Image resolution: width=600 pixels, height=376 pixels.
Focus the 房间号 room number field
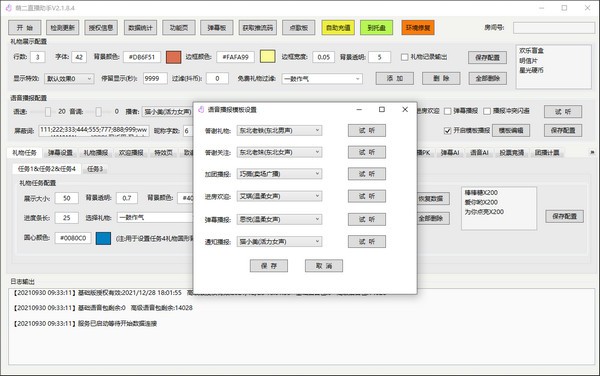[554, 28]
